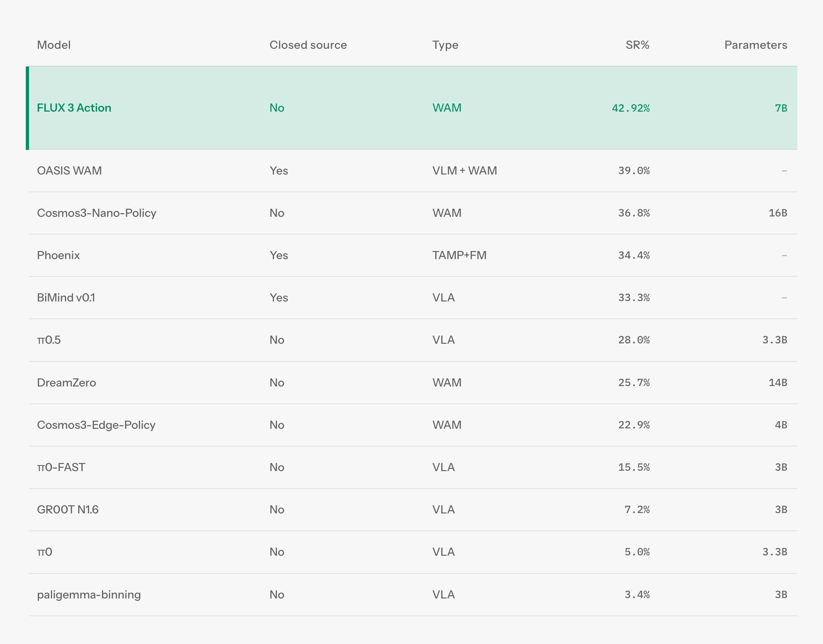The image size is (823, 644).
Task: Select the π0-FAST model name
Action: click(61, 467)
